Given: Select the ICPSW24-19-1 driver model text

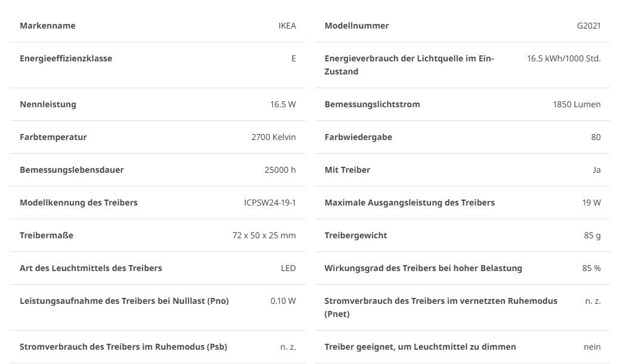Looking at the screenshot, I should [x=270, y=203].
